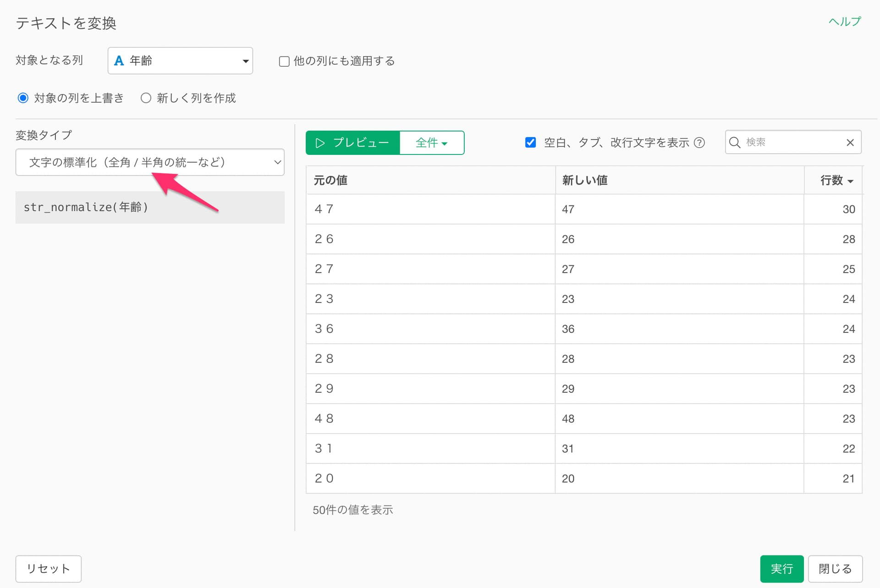The image size is (880, 588).
Task: Select the new value cell '27'
Action: pyautogui.click(x=680, y=269)
